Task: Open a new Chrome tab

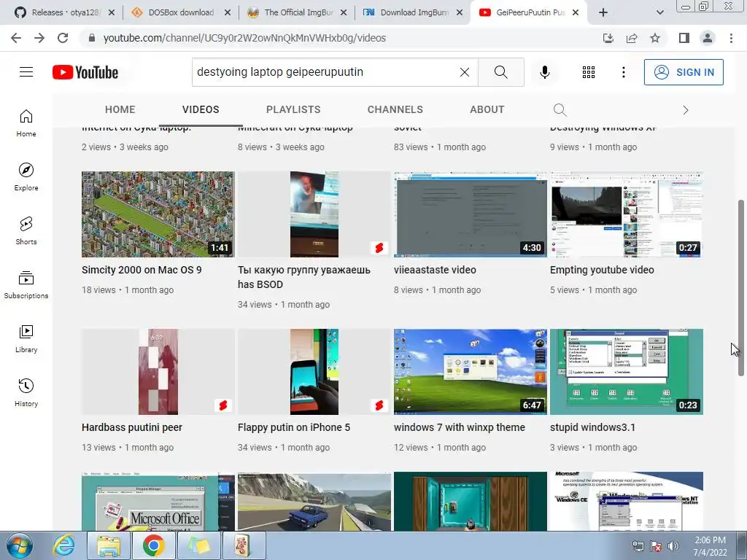Action: coord(603,12)
